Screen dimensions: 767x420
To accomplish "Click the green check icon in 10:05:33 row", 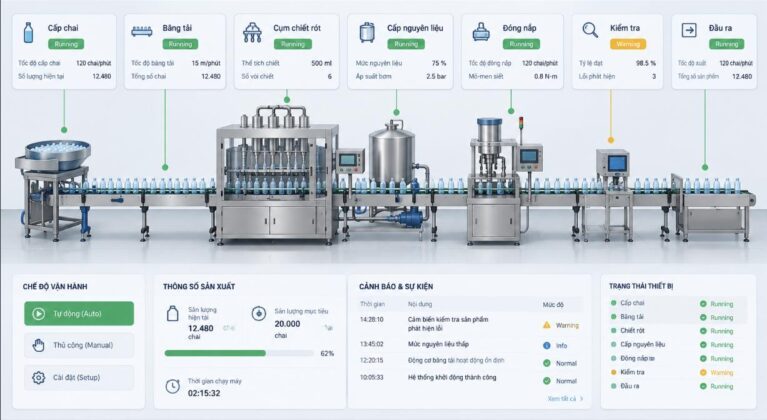I will point(547,380).
